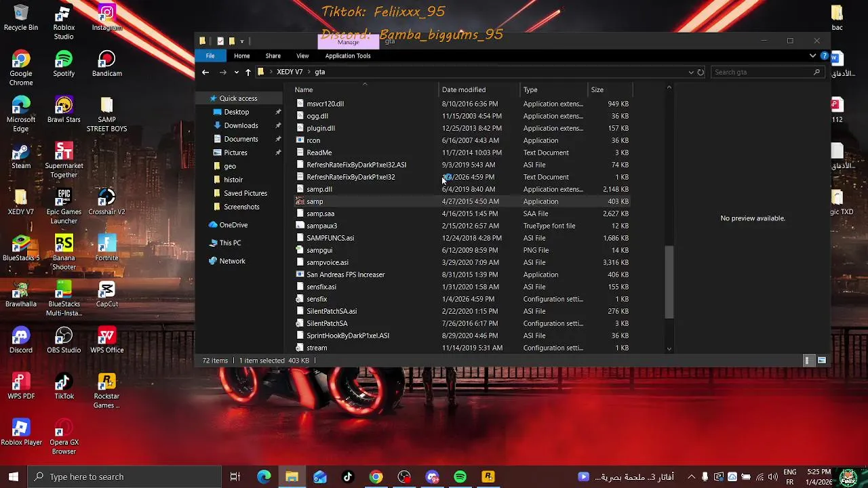The image size is (868, 488).
Task: Select OneDrive in navigation pane
Action: (233, 225)
